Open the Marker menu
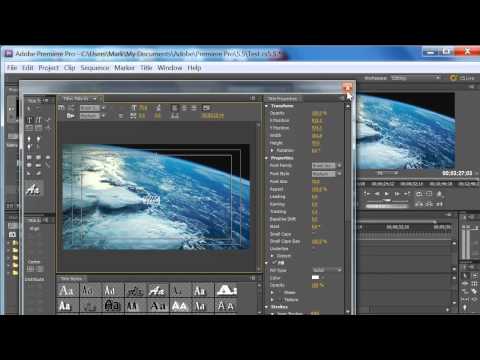Image resolution: width=480 pixels, height=360 pixels. pos(124,68)
